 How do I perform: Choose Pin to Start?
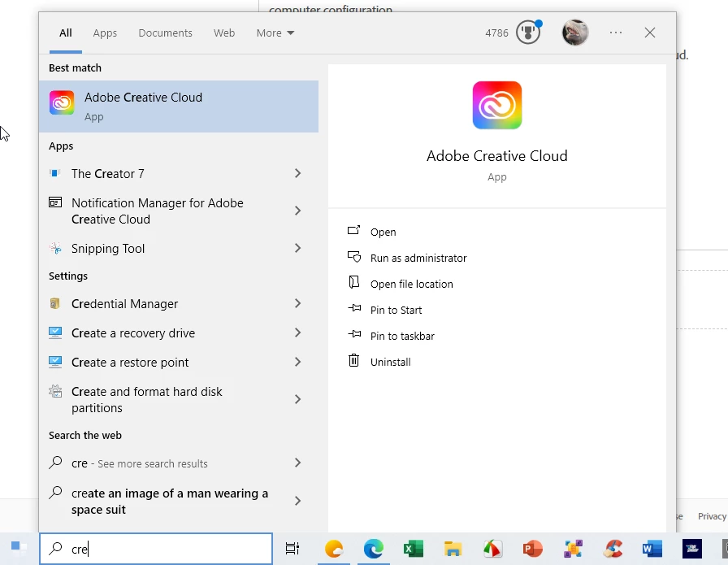click(x=396, y=310)
